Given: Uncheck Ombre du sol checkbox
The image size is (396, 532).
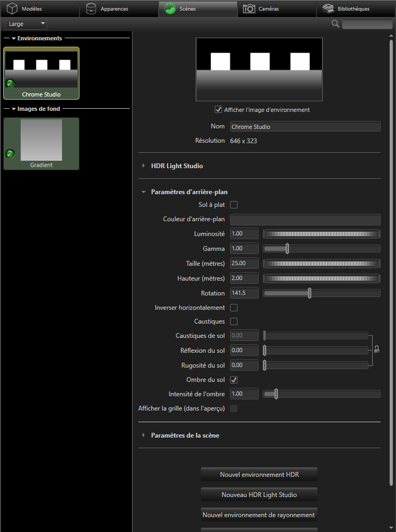Looking at the screenshot, I should (234, 380).
